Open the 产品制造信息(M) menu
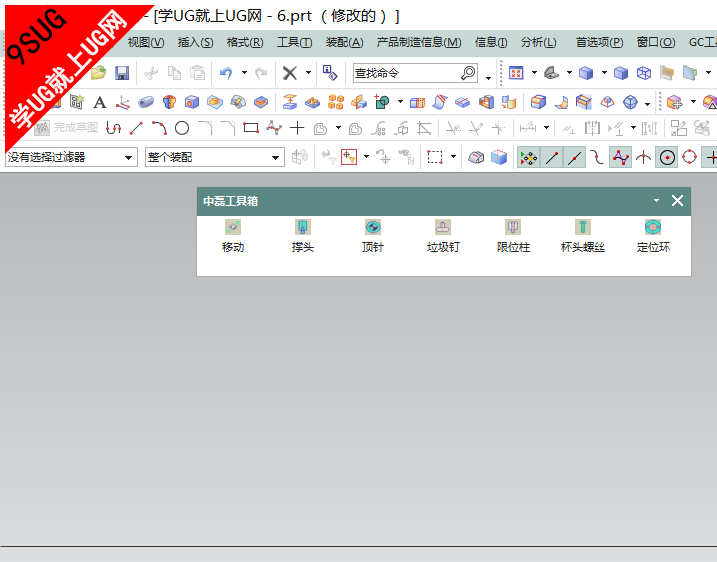717x562 pixels. click(419, 43)
